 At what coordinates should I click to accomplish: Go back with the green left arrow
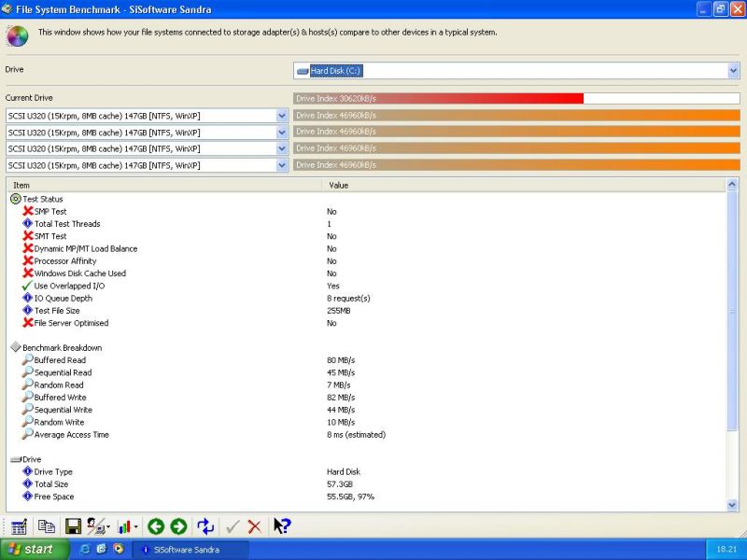pyautogui.click(x=156, y=526)
